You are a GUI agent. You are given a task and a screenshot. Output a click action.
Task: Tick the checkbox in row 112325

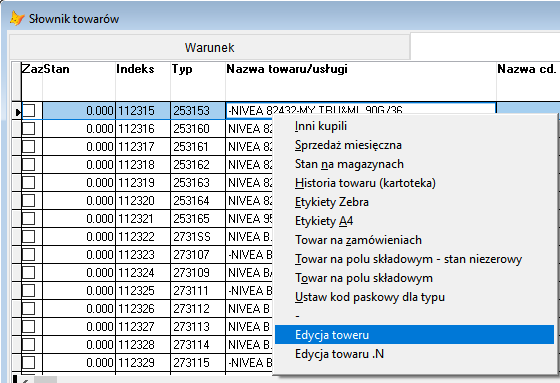[x=29, y=290]
